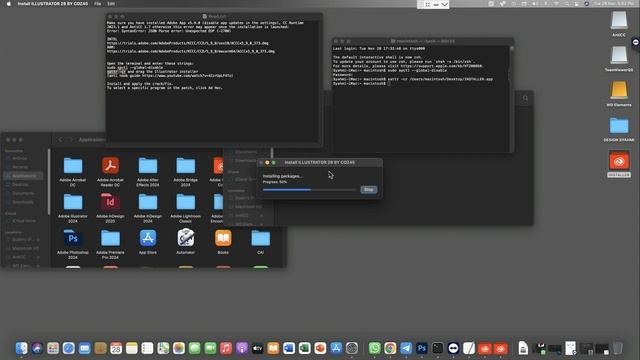
Task: Open TeamViewer from the Dock
Action: click(453, 348)
